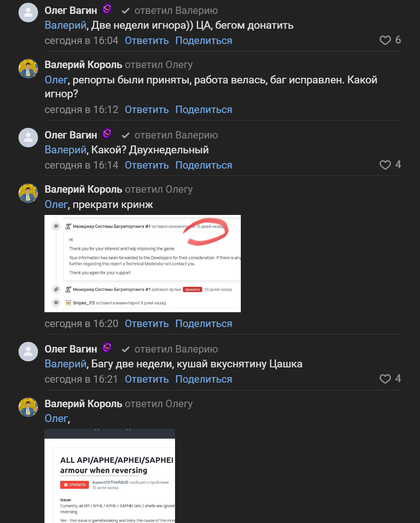Reply to Oleg's comment from 16:04

tap(147, 41)
